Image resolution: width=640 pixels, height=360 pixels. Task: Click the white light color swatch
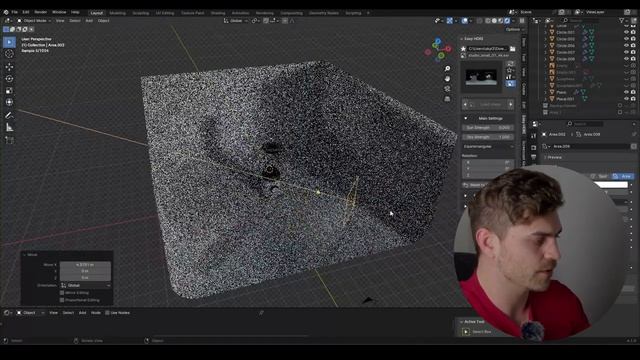[610, 185]
